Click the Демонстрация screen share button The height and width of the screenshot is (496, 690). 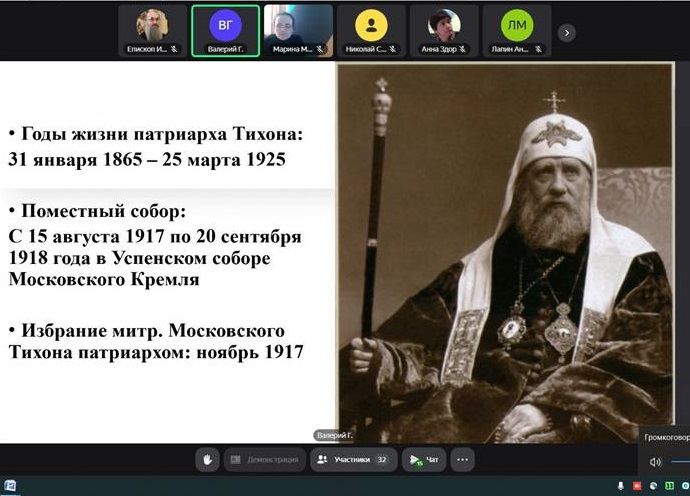coord(264,460)
